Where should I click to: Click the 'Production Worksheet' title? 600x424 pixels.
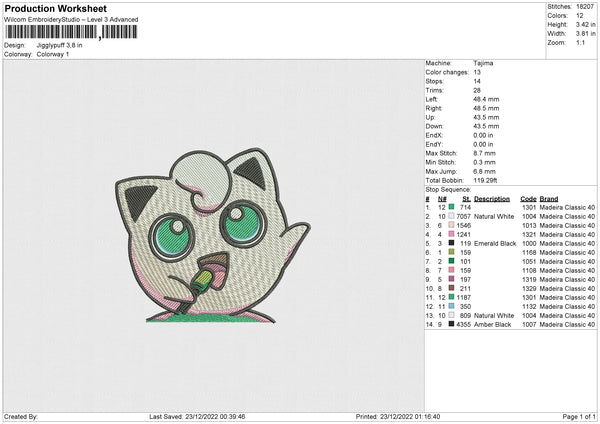(56, 8)
